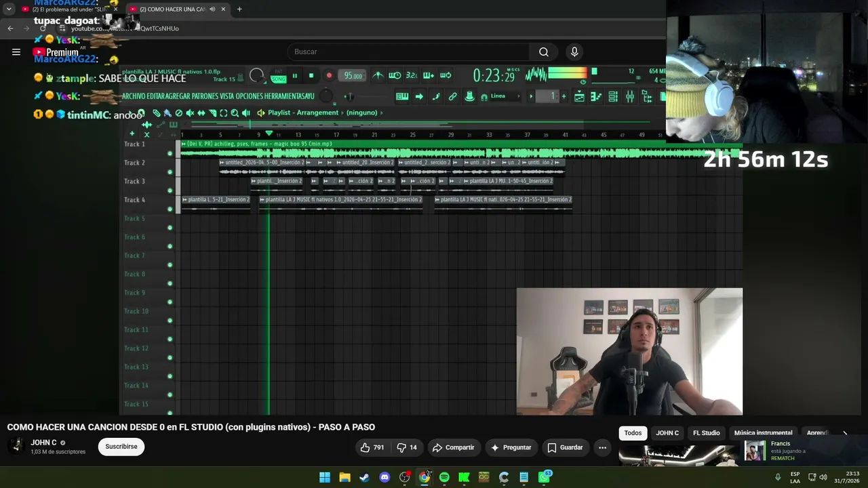Open the FL Studio mixer sliders icon
868x488 pixels.
(x=630, y=96)
